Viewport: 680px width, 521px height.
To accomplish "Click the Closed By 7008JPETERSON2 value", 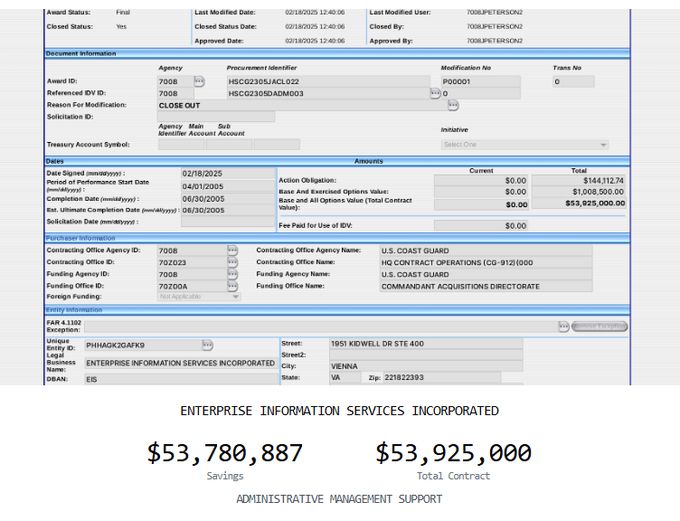I will pos(494,26).
